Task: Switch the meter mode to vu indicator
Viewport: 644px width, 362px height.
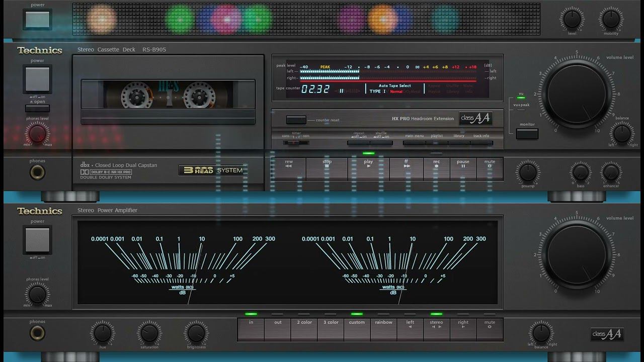Action: pos(521,98)
